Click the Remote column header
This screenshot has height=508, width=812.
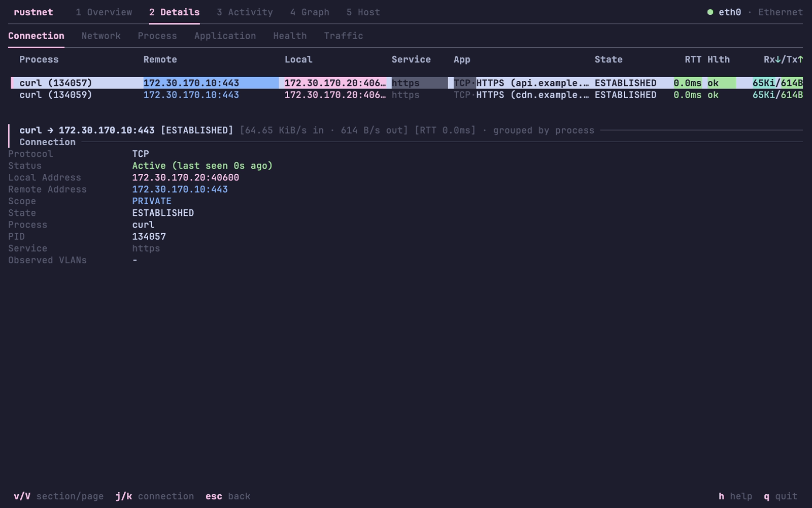click(x=160, y=59)
